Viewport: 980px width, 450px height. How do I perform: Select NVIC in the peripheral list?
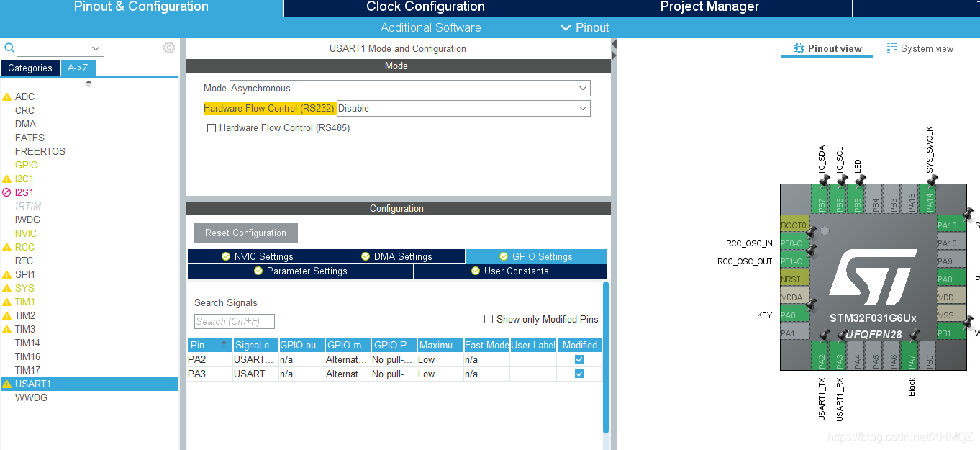click(x=26, y=233)
